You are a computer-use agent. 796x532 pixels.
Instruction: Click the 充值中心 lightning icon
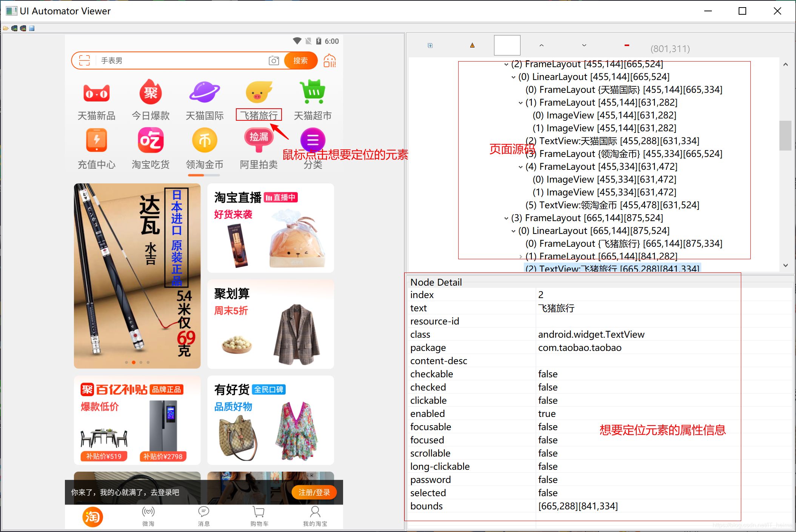click(96, 140)
